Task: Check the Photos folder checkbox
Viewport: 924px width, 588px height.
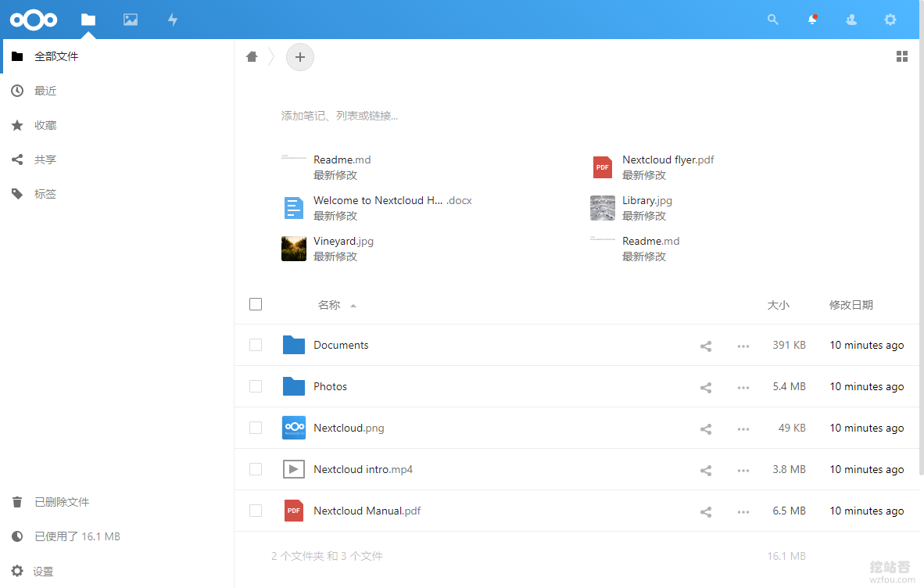Action: point(255,386)
